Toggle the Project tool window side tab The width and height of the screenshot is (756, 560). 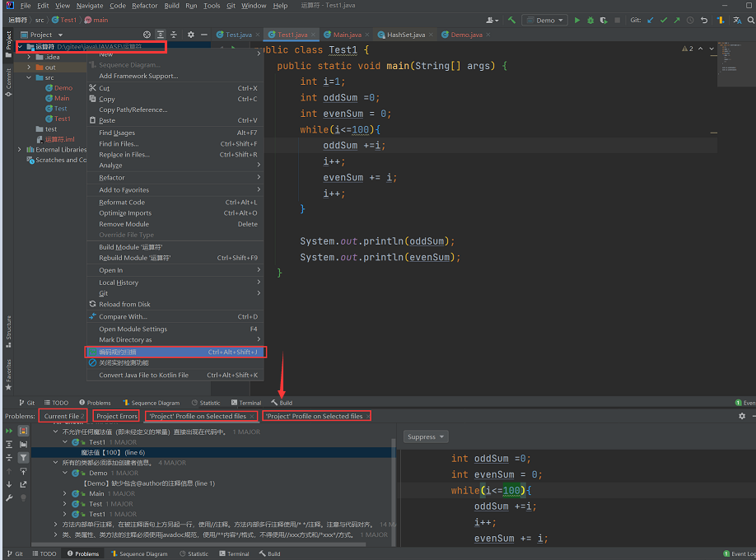tap(8, 44)
